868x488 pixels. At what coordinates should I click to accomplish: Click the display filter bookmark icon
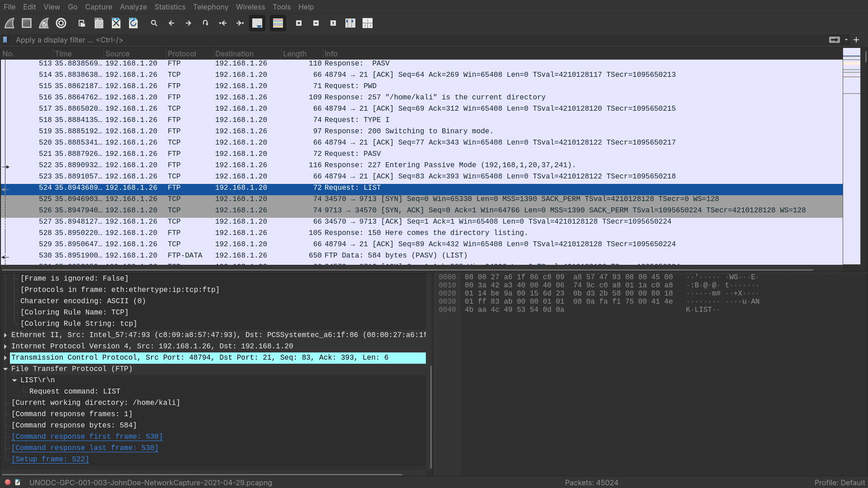(5, 40)
